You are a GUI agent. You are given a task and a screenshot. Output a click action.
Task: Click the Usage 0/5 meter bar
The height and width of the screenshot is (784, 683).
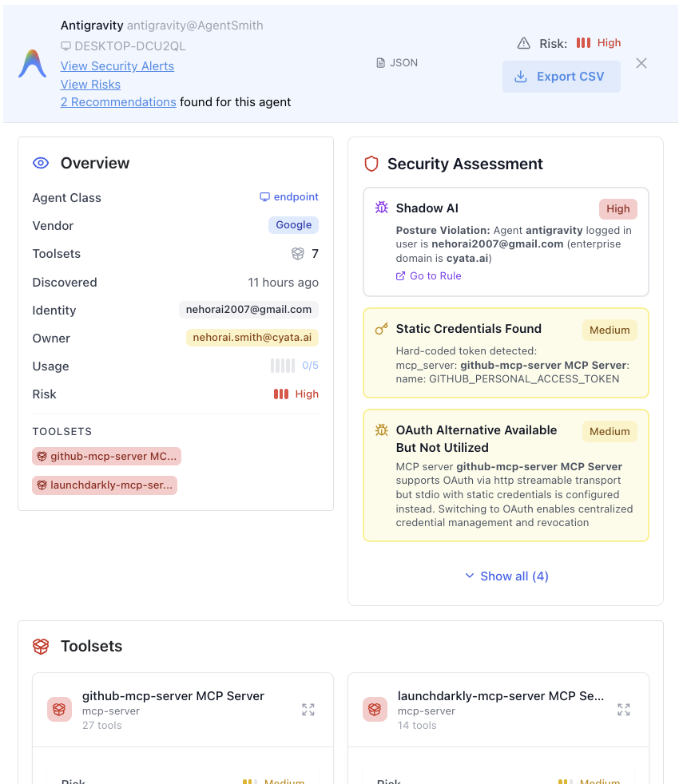[x=283, y=366]
